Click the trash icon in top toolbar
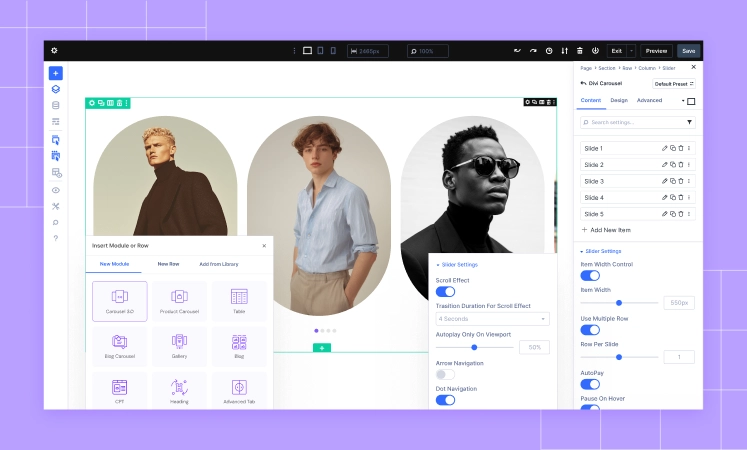 (x=580, y=51)
